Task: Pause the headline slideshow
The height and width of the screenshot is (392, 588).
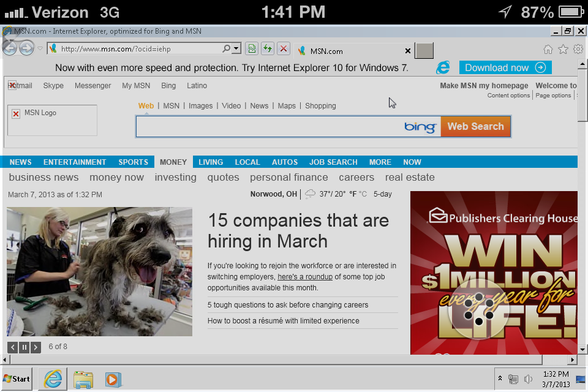Action: click(x=24, y=347)
